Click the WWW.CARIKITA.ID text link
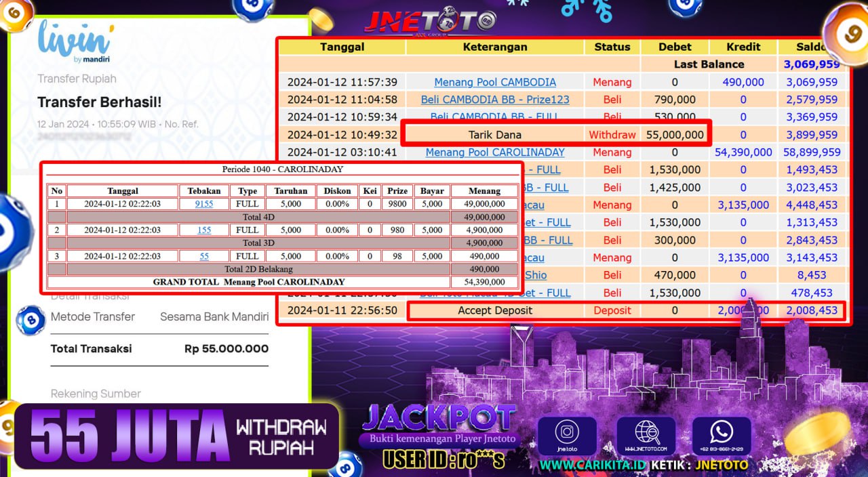Screen dimensions: 868x477 592,465
